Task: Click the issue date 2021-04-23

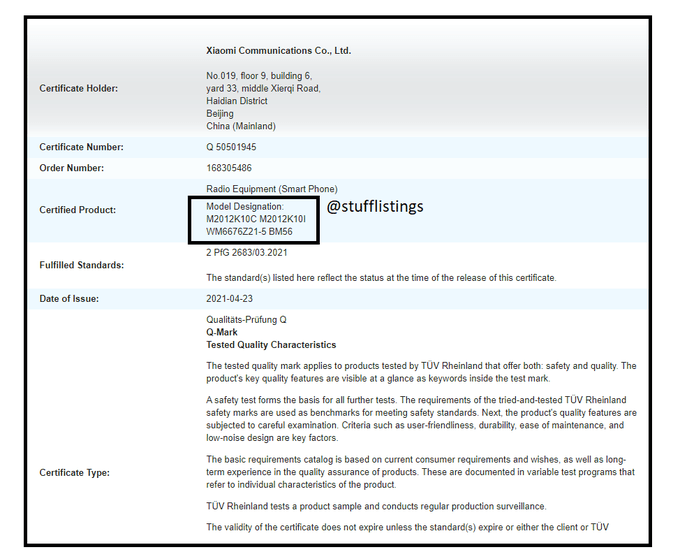Action: (x=229, y=299)
